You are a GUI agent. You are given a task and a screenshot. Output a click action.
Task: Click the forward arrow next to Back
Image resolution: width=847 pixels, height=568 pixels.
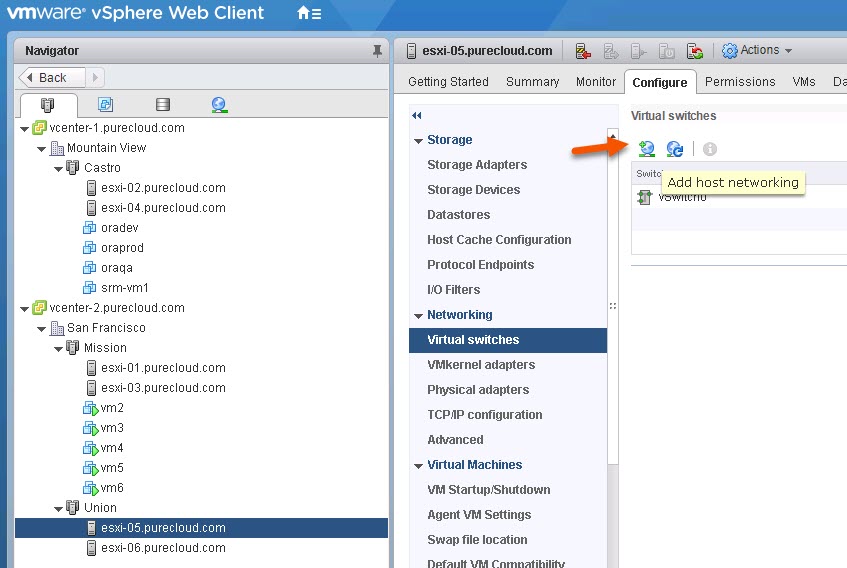pyautogui.click(x=95, y=77)
